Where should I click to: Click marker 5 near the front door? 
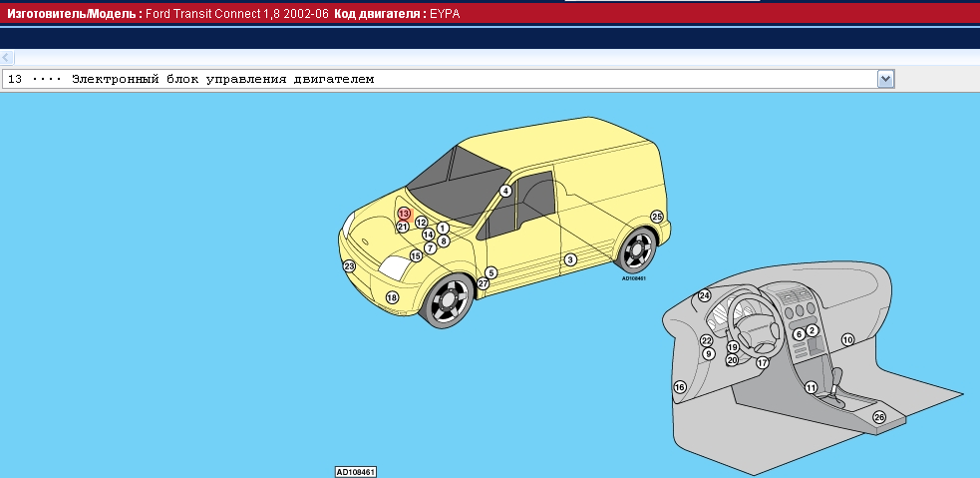[x=491, y=272]
